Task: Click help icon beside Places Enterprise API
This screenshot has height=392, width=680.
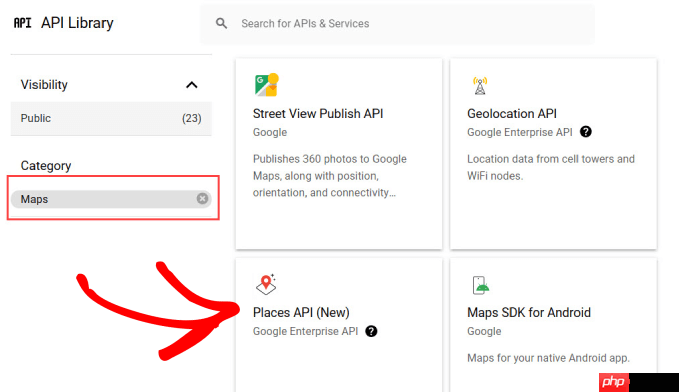Action: [371, 331]
